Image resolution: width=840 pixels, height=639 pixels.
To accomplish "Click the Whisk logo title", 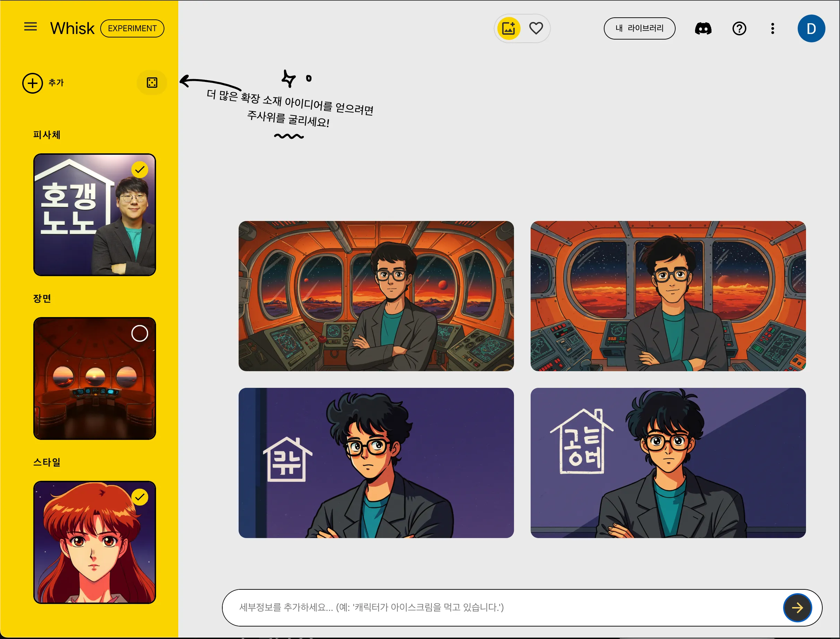I will (x=72, y=28).
